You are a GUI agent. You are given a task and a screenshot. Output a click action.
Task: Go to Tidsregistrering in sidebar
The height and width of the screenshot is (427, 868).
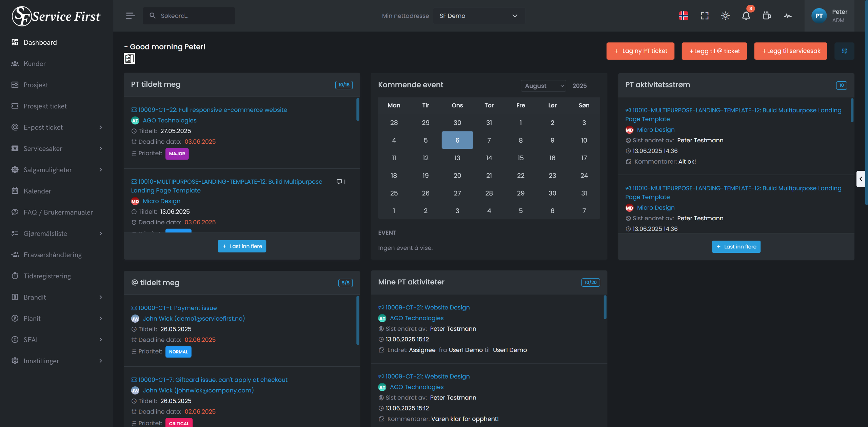tap(47, 276)
